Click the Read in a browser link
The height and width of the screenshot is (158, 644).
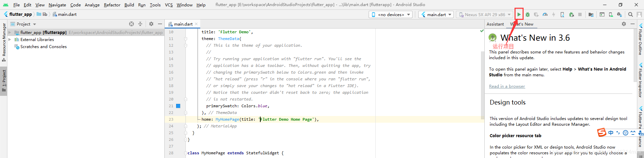507,86
